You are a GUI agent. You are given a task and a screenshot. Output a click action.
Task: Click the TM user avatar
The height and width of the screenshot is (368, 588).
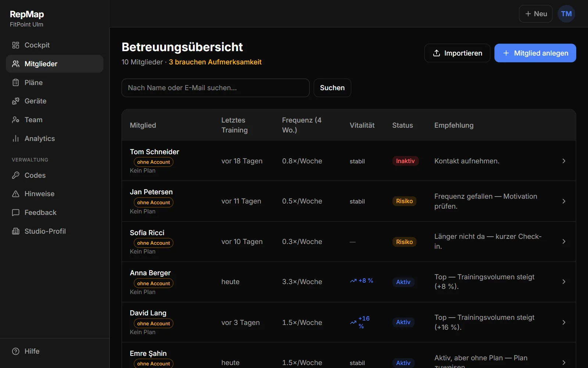pos(566,14)
